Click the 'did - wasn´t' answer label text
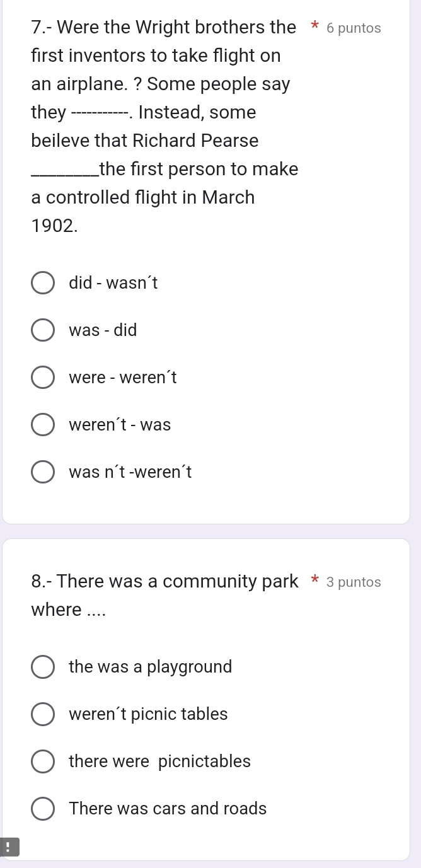The image size is (421, 868). point(113,283)
